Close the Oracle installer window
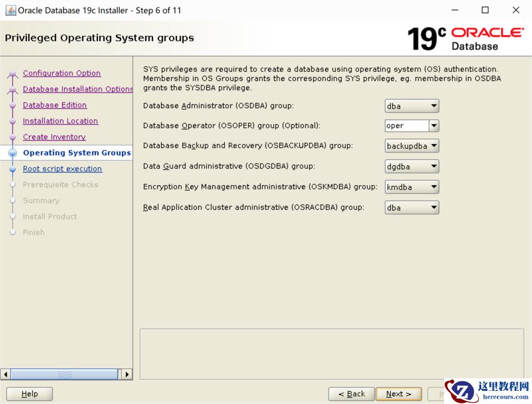Screen dimensions: 532x404 pyautogui.click(x=516, y=10)
